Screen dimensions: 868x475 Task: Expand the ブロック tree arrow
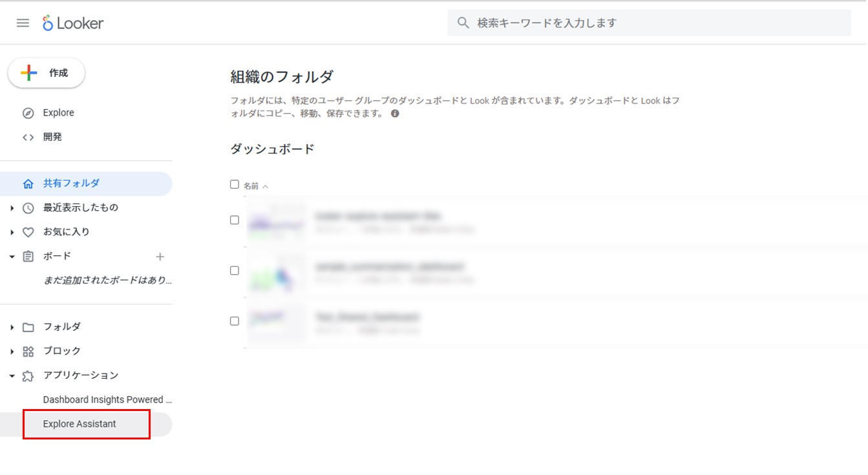click(12, 352)
